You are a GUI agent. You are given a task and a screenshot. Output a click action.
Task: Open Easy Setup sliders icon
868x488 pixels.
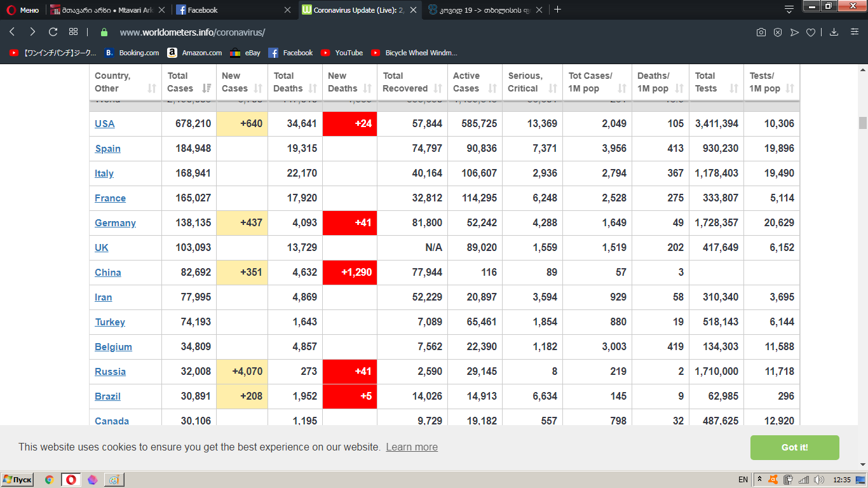coord(854,32)
